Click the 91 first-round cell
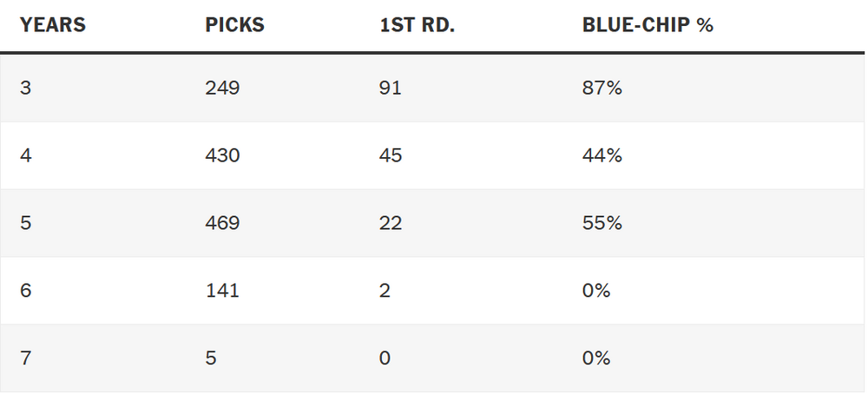 (391, 89)
